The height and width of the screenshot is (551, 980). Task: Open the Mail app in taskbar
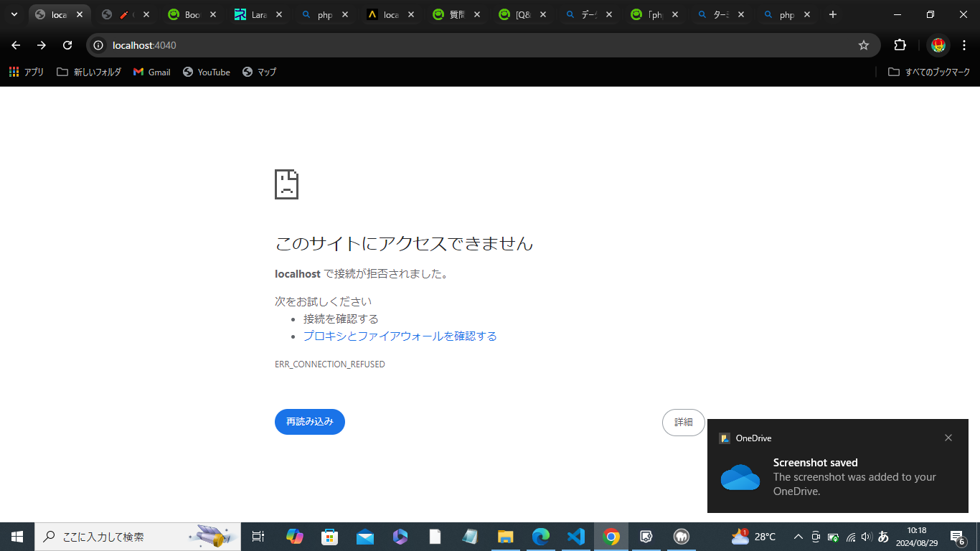tap(365, 537)
